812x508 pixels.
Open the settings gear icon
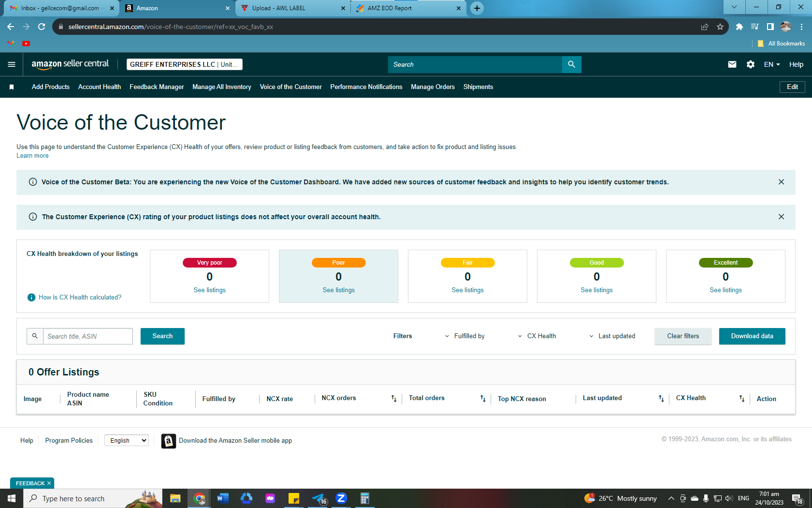point(751,64)
